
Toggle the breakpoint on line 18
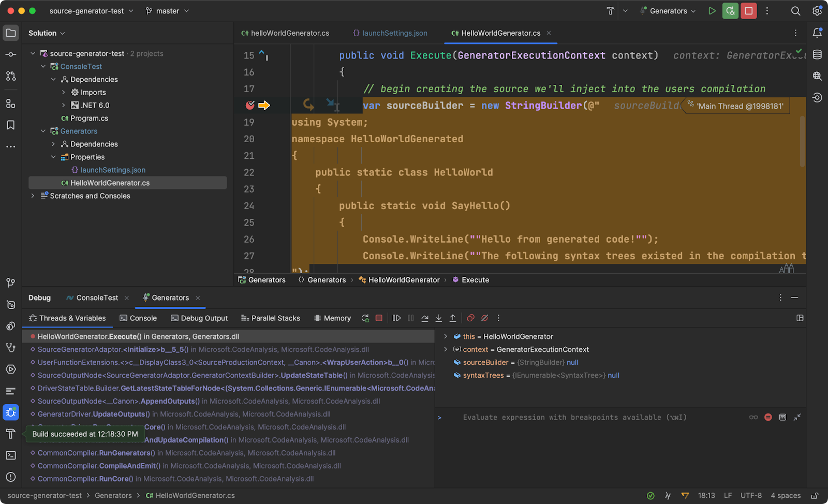tap(250, 105)
